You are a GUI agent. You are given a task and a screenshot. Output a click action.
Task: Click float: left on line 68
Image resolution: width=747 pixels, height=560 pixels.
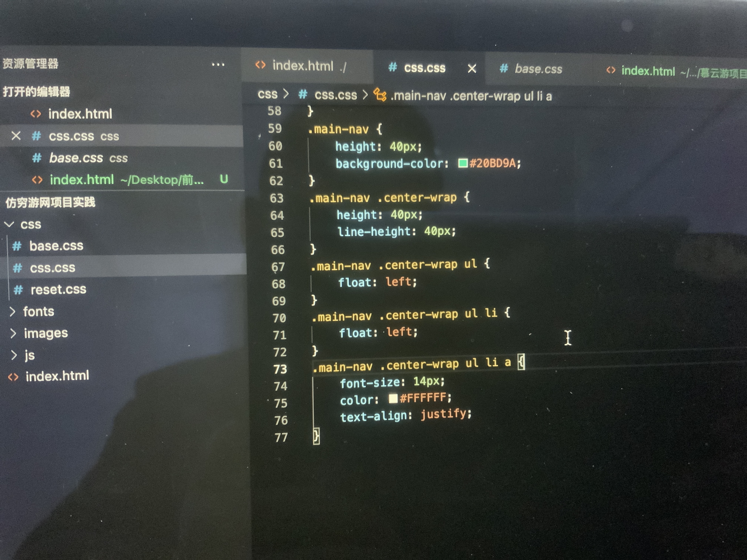click(x=378, y=282)
